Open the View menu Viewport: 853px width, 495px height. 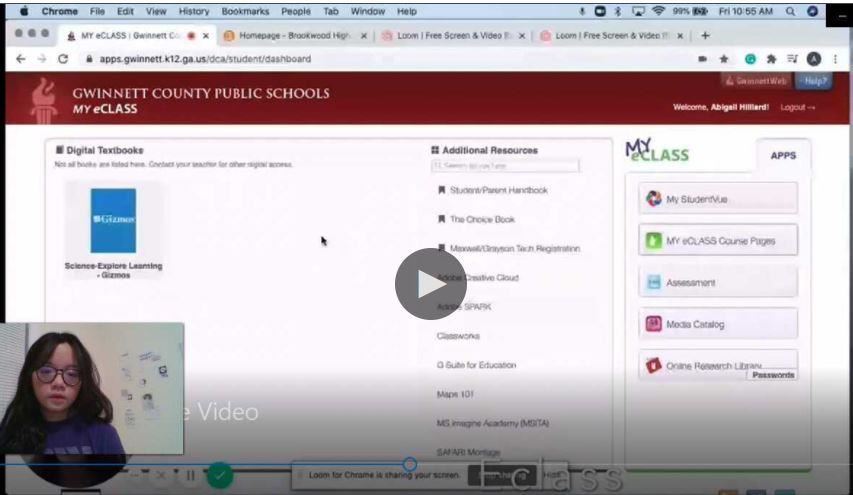156,11
